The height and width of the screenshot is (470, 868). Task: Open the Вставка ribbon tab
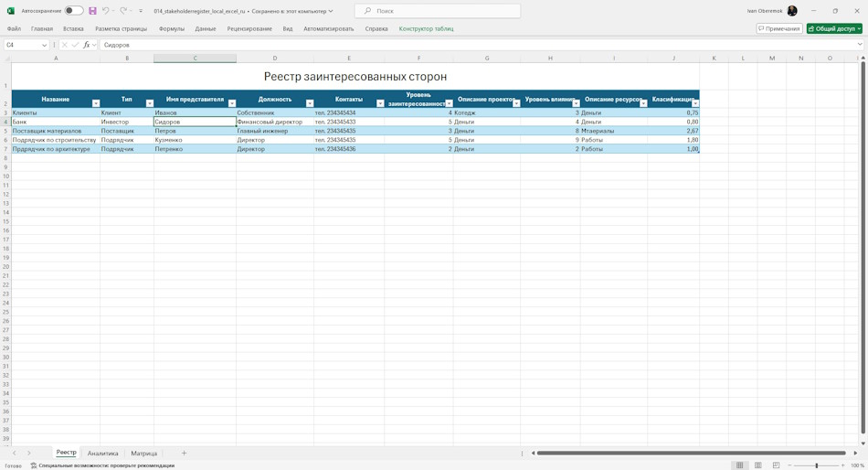coord(73,29)
